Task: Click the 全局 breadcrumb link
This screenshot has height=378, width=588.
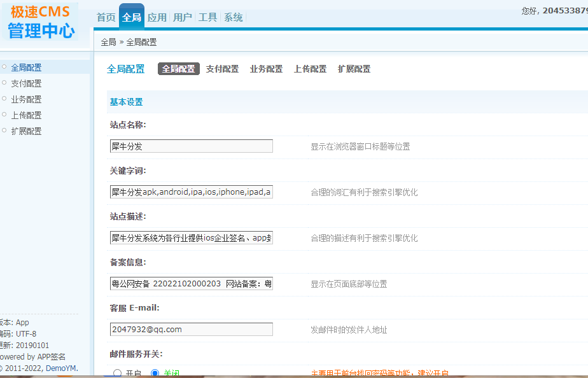Action: 108,42
